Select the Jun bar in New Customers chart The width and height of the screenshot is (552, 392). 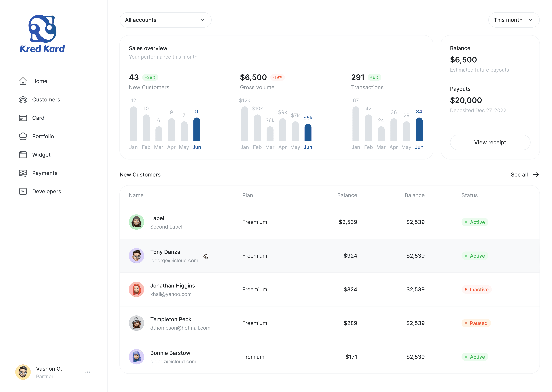click(197, 129)
